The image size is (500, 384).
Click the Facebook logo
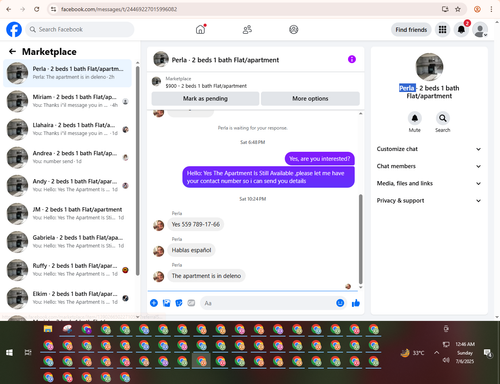click(14, 29)
